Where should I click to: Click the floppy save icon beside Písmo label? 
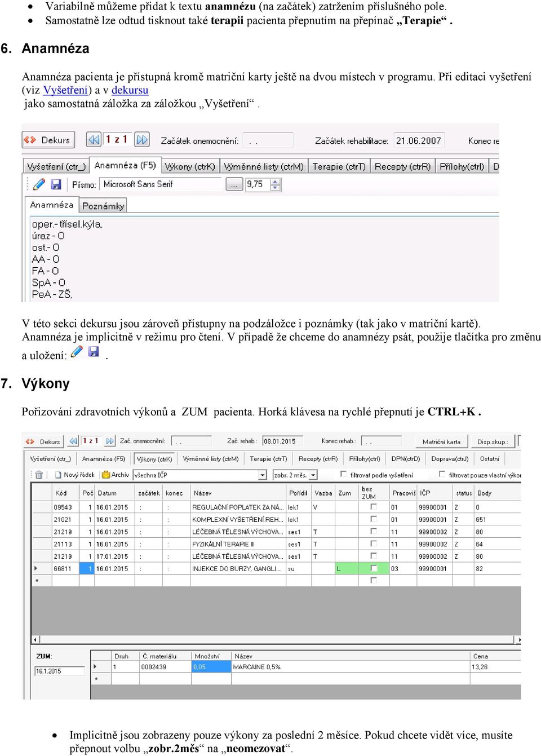pyautogui.click(x=56, y=184)
